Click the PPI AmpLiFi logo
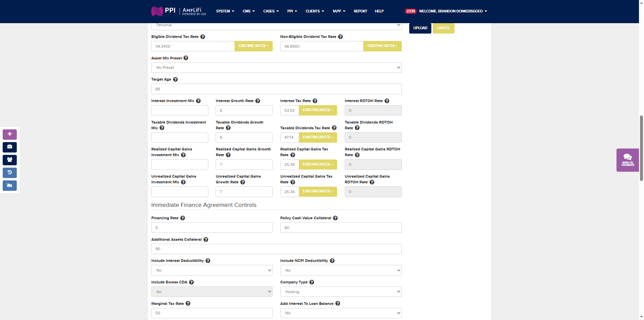644x320 pixels. point(178,11)
